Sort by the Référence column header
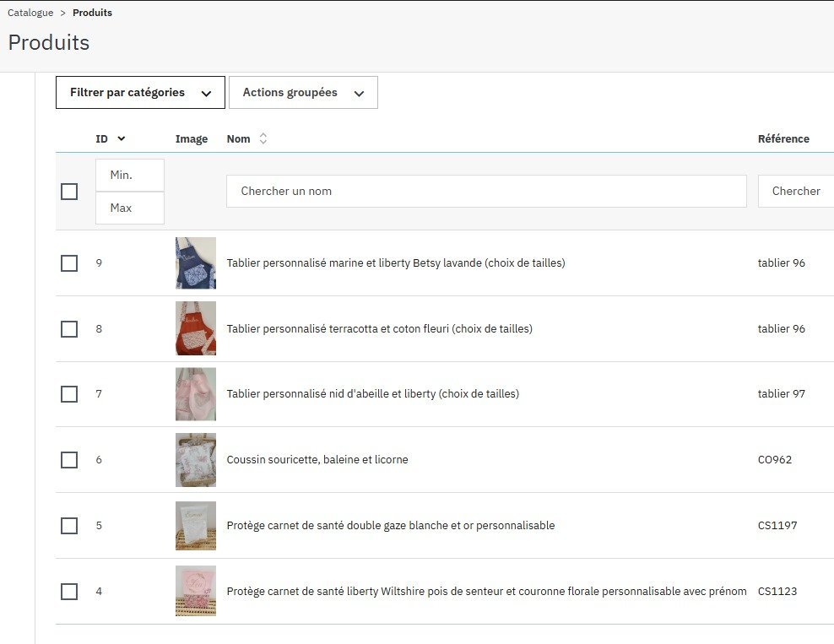 pos(783,138)
